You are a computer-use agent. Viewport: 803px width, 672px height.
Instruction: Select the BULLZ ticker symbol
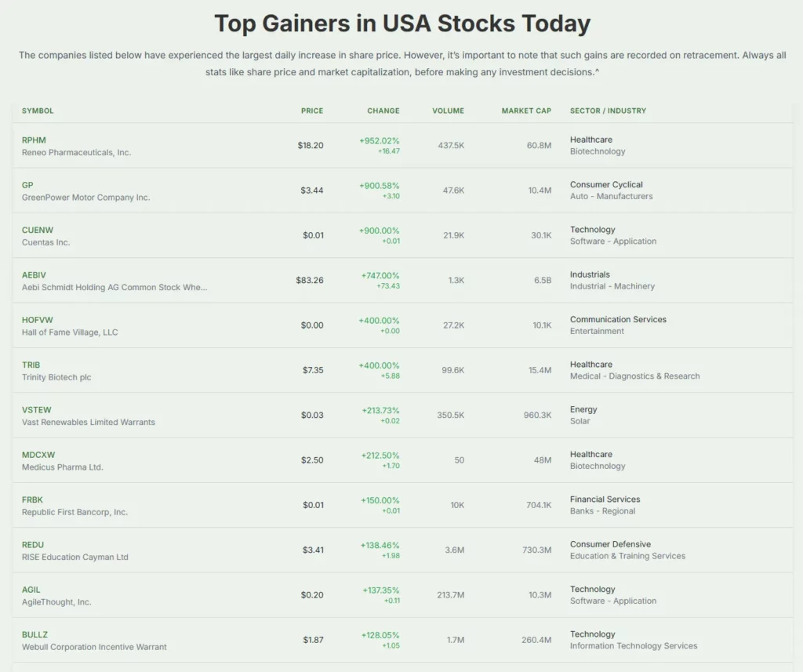click(35, 634)
